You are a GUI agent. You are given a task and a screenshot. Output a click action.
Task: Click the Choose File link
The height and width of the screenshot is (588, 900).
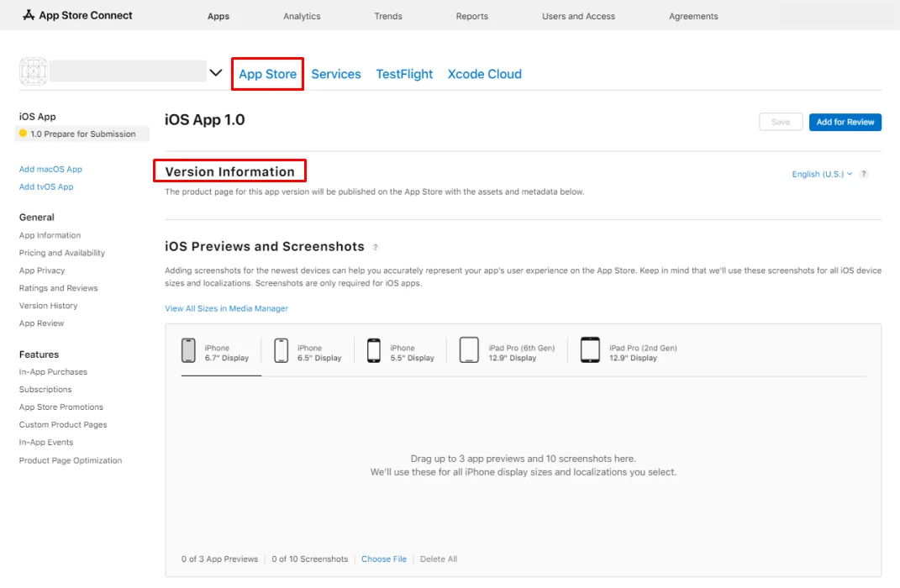(x=384, y=559)
